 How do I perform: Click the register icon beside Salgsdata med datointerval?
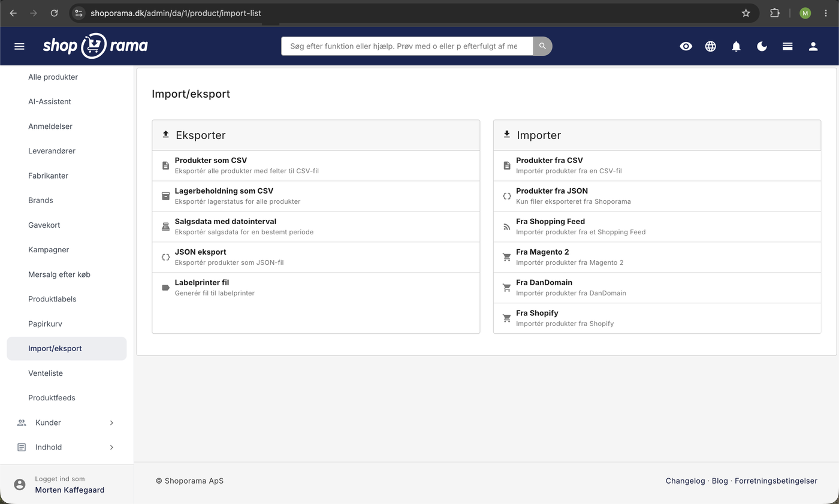(166, 227)
